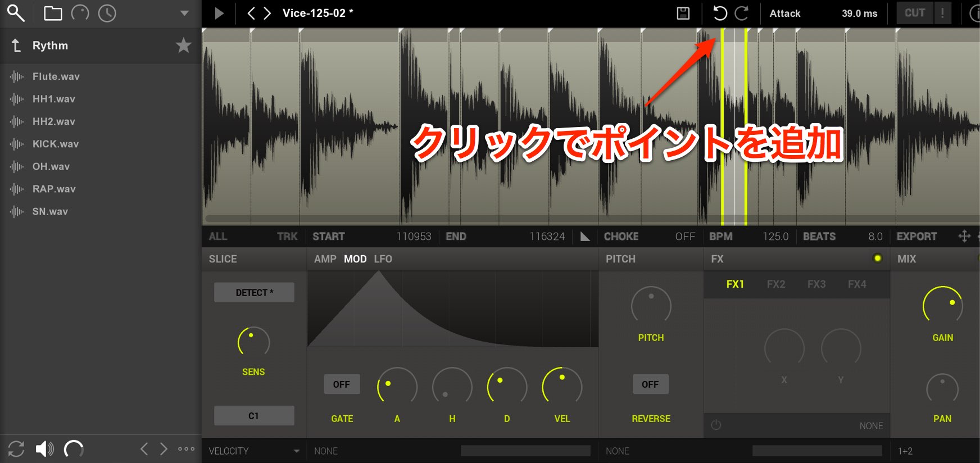980x463 pixels.
Task: Expand the browser dropdown arrow
Action: tap(184, 13)
